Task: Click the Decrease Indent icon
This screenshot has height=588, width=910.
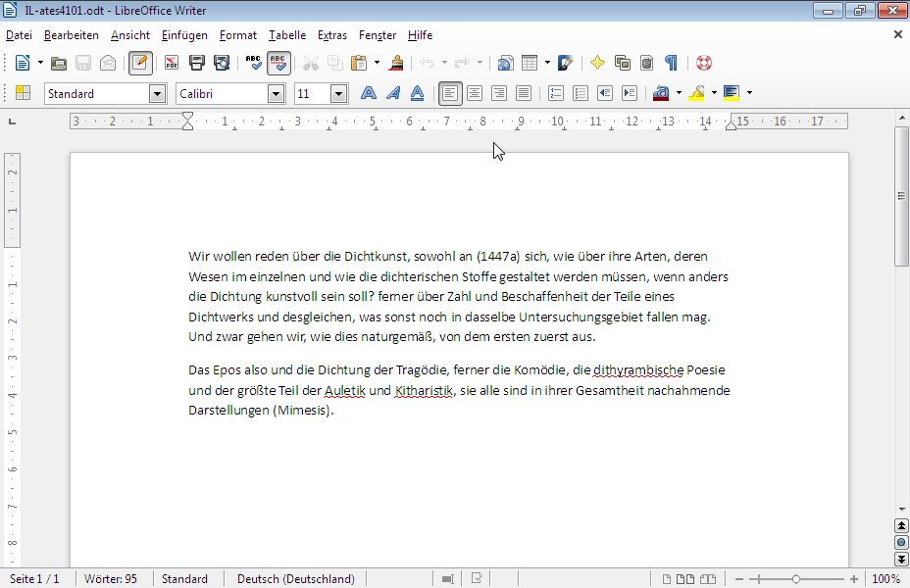Action: [x=605, y=93]
